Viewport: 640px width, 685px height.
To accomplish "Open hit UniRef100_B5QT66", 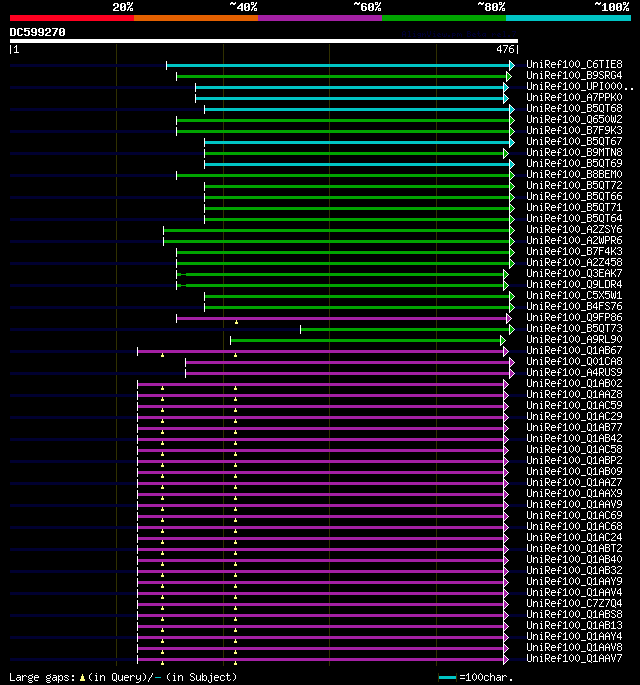I will pyautogui.click(x=574, y=197).
